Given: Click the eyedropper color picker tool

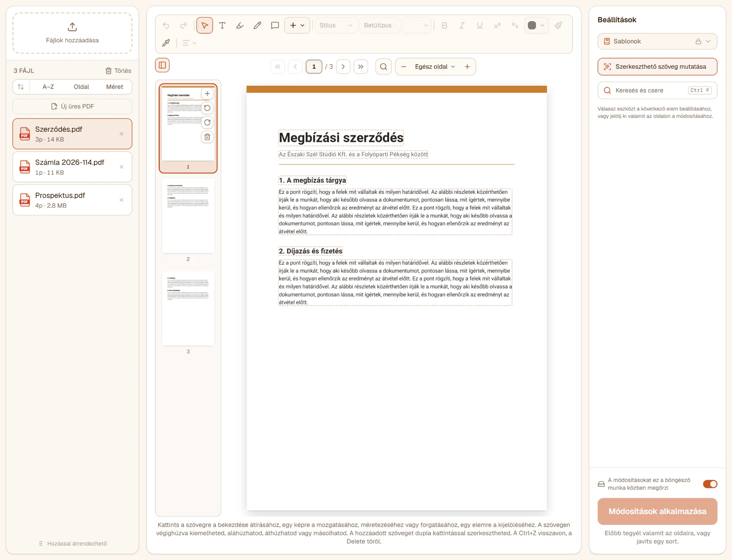Looking at the screenshot, I should (166, 43).
